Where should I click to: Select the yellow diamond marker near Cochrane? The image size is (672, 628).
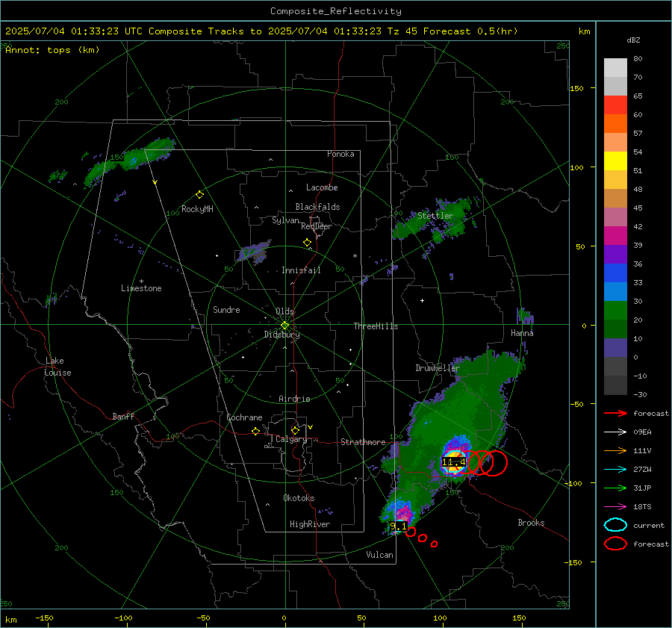click(255, 432)
